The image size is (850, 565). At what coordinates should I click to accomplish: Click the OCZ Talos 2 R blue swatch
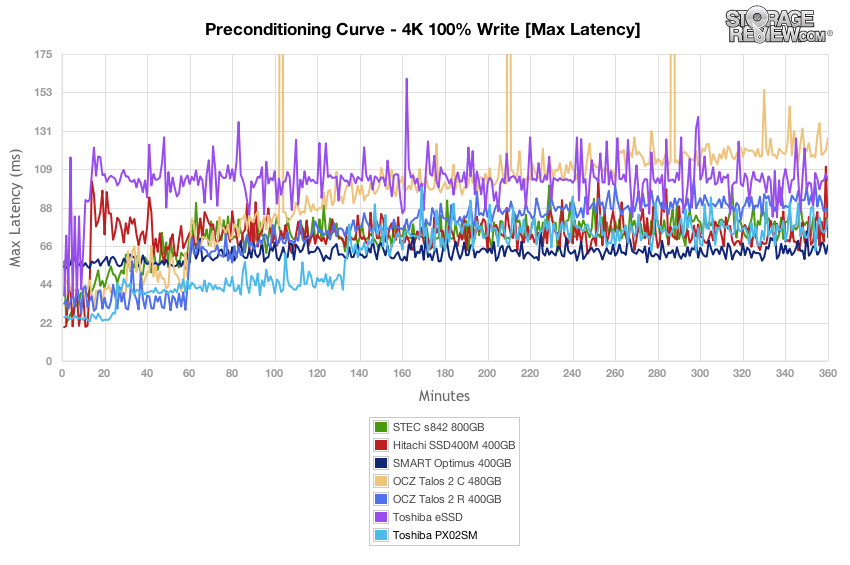click(381, 499)
